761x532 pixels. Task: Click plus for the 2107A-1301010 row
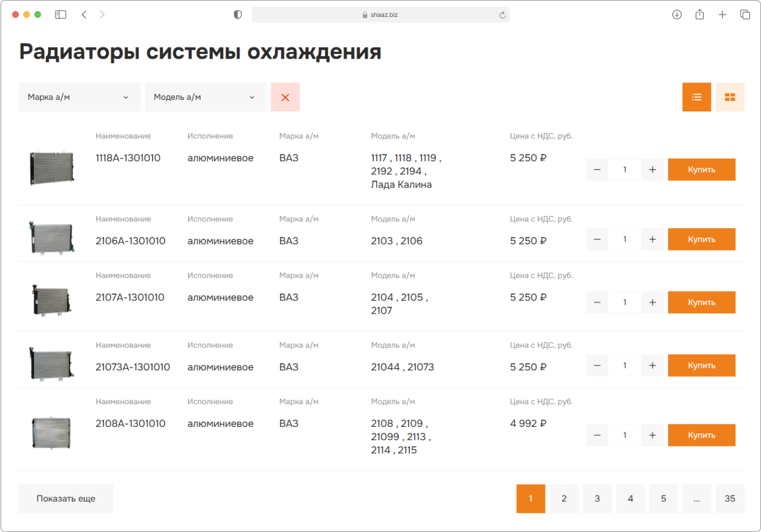652,302
